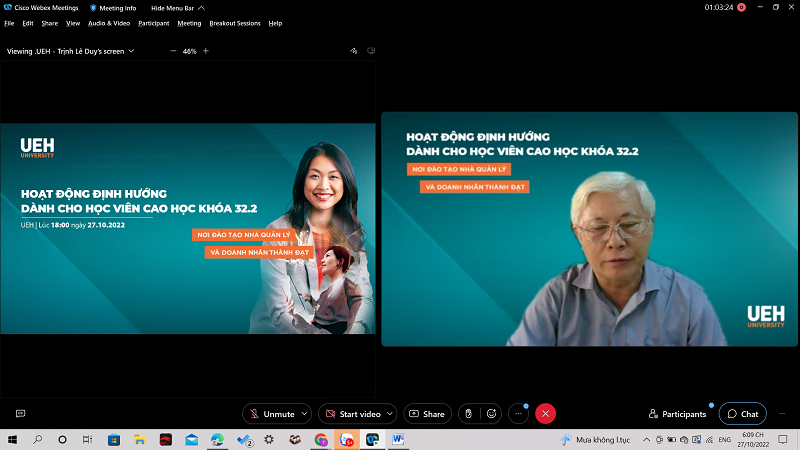Raise hand with the hand icon
The image size is (800, 450).
click(468, 414)
